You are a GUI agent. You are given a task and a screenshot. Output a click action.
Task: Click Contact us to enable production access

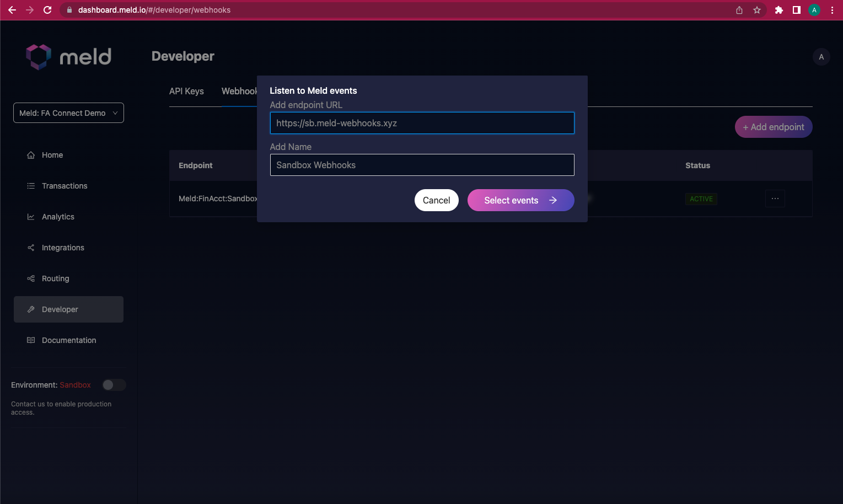(61, 408)
